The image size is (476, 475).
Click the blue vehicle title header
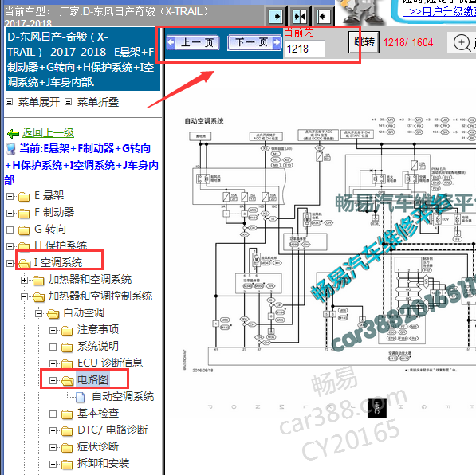pos(83,60)
